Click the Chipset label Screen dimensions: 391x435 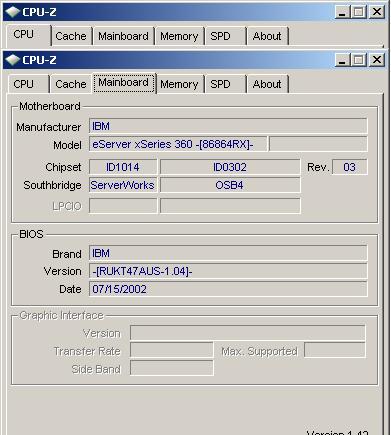pos(63,167)
